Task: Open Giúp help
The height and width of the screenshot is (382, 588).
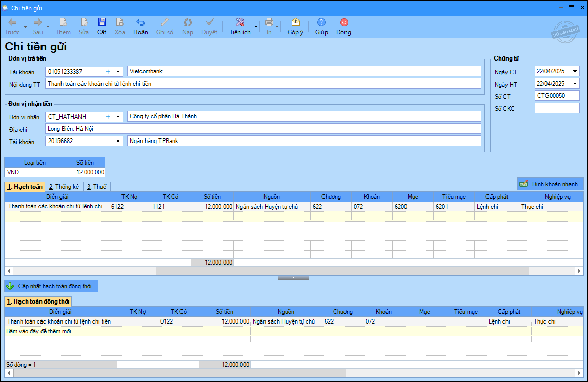Action: pos(321,27)
